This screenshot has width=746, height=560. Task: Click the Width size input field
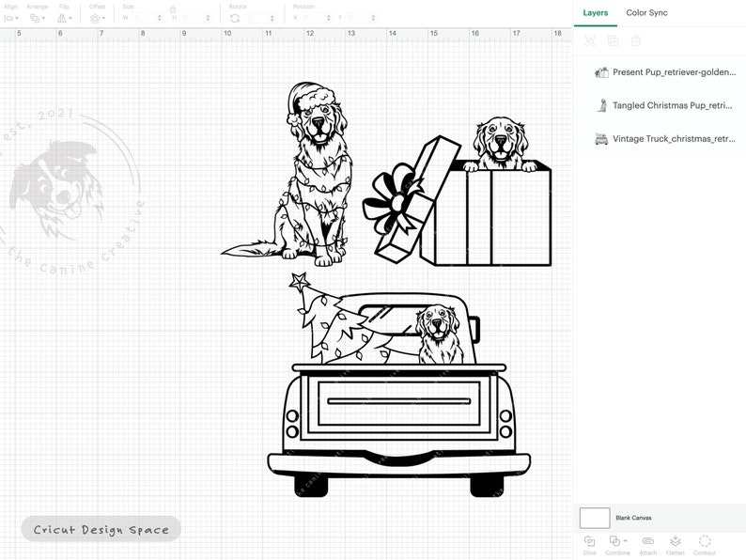[143, 18]
